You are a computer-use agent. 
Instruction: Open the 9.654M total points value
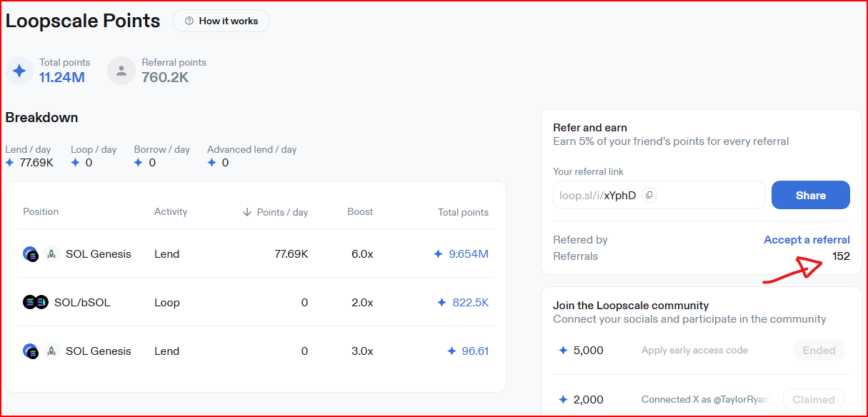[x=468, y=254]
